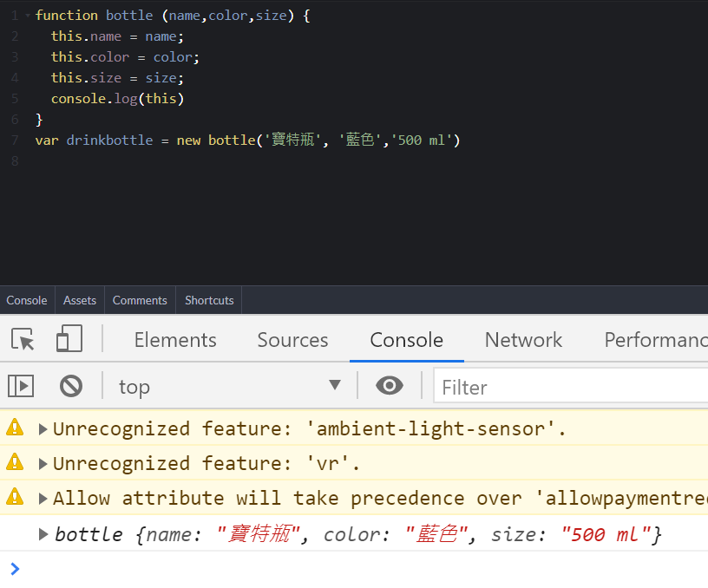The width and height of the screenshot is (708, 588).
Task: Activate the inspect element picker icon
Action: 23,339
